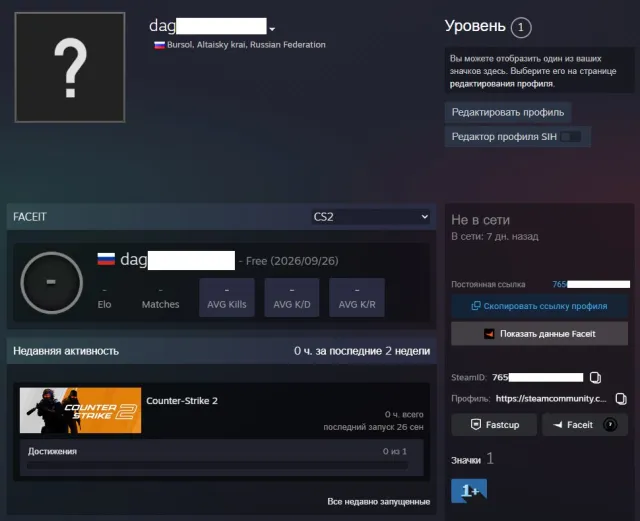Click the copy icon in Скопировать ссылку профиля

(476, 306)
